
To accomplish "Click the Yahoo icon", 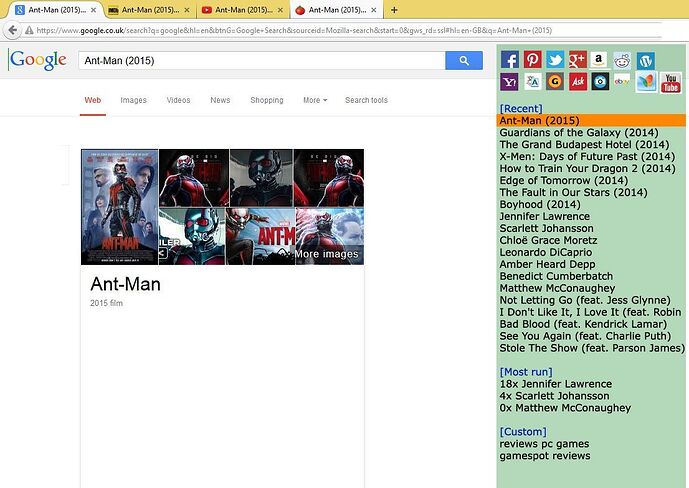I will [x=509, y=82].
